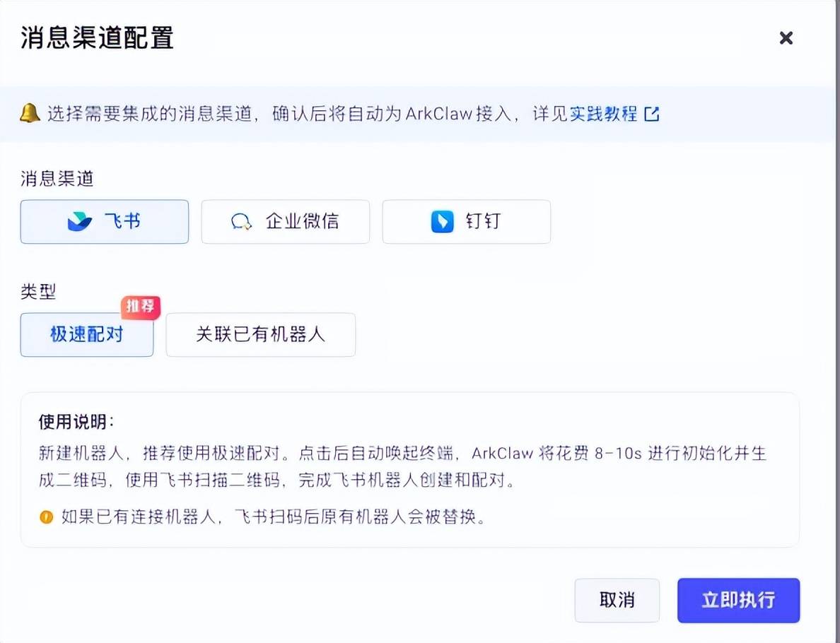The width and height of the screenshot is (840, 643).
Task: Click the WeCom (企业微信) chat bubble icon
Action: pyautogui.click(x=242, y=222)
